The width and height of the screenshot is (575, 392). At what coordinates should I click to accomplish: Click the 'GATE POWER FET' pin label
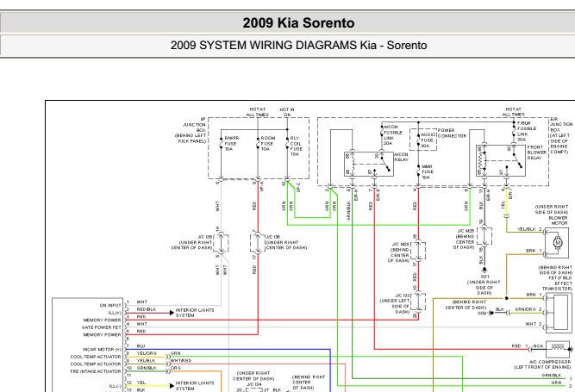(x=101, y=327)
